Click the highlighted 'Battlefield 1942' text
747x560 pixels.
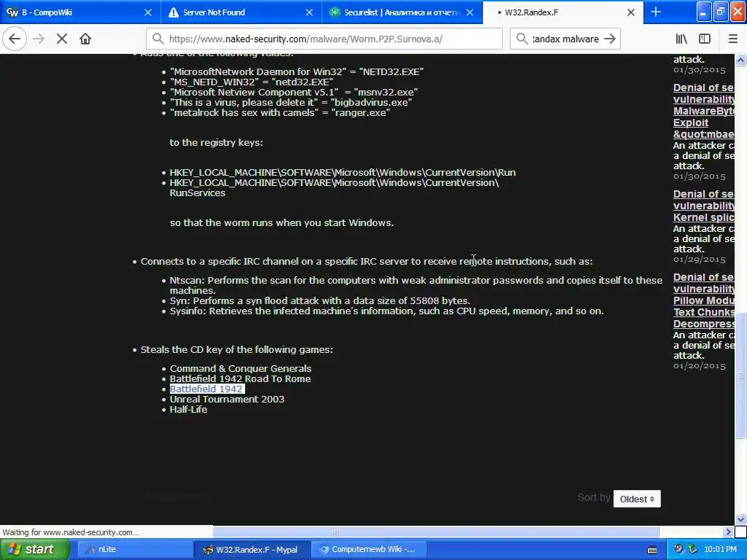pyautogui.click(x=206, y=389)
